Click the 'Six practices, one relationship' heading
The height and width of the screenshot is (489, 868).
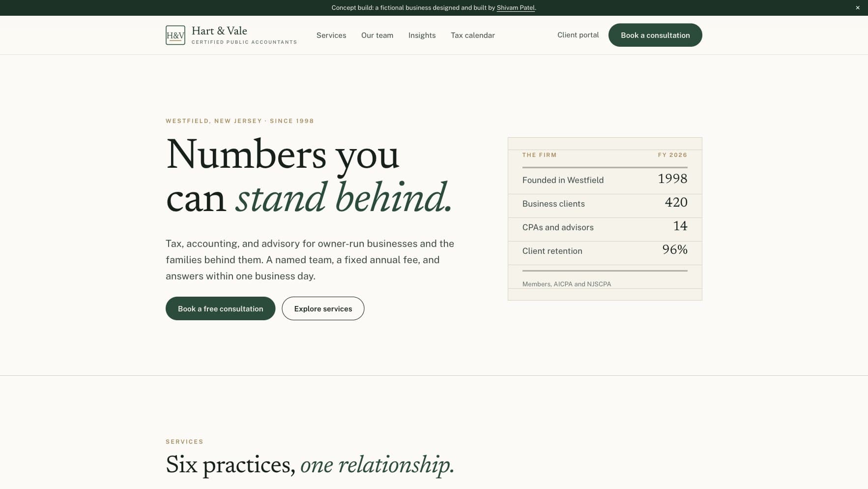coord(310,465)
